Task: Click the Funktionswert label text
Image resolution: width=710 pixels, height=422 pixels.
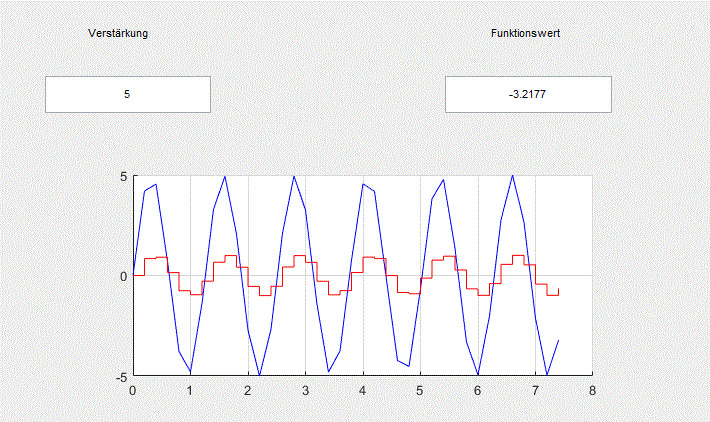Action: pos(525,33)
